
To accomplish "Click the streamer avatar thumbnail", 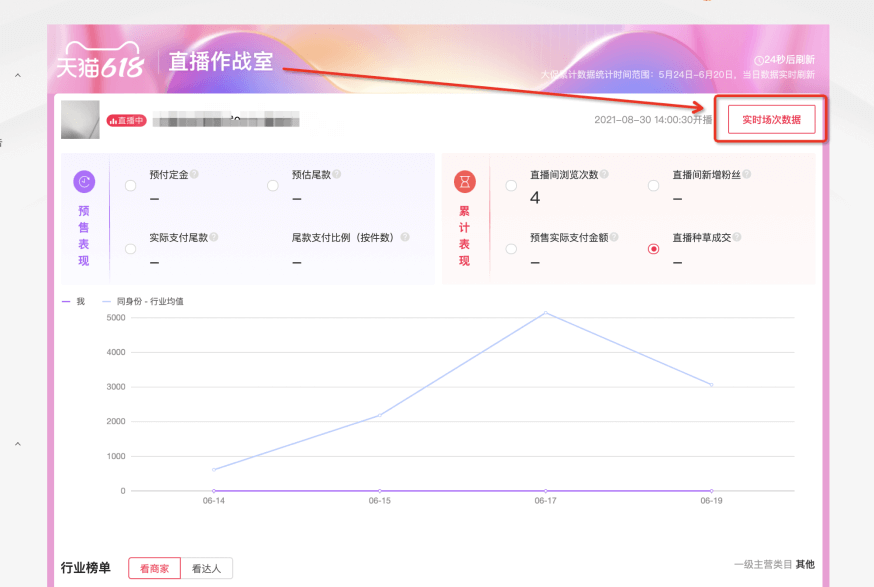I will pos(80,119).
